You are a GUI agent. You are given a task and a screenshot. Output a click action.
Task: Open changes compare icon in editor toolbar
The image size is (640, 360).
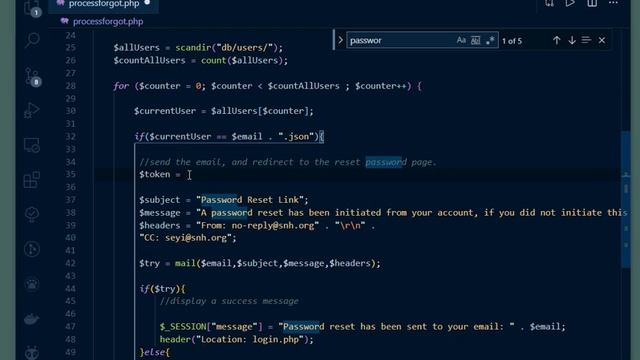549,3
